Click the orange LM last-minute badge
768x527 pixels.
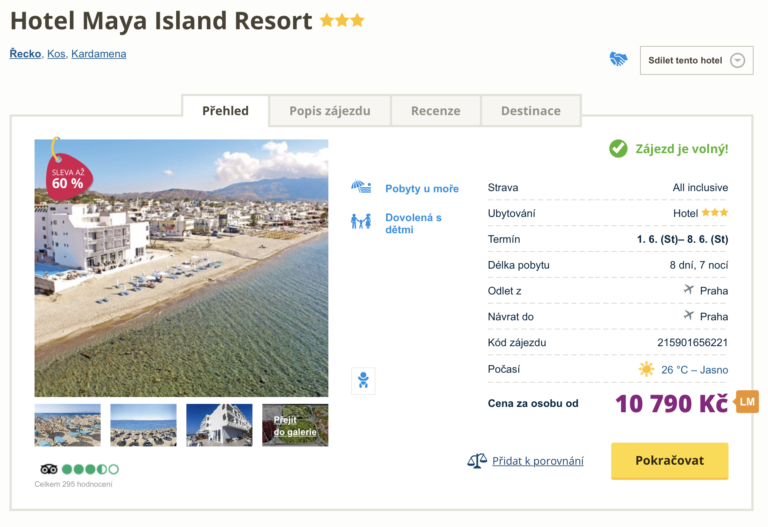pos(747,402)
